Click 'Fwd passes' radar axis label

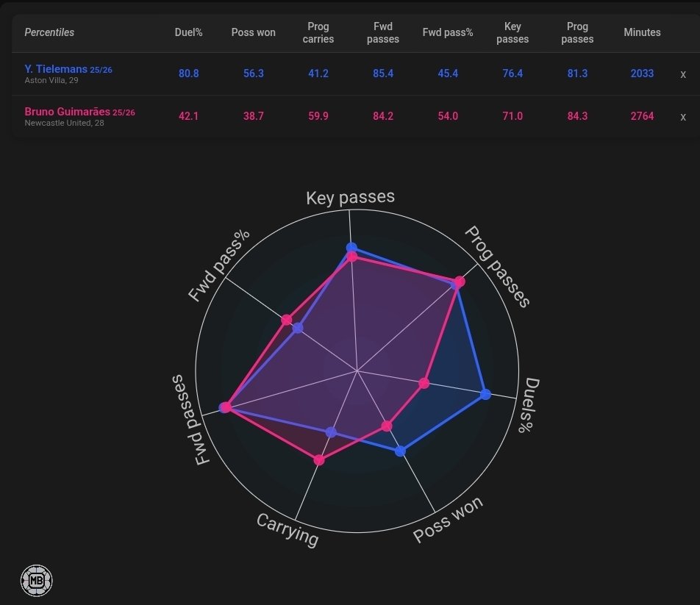tap(190, 420)
